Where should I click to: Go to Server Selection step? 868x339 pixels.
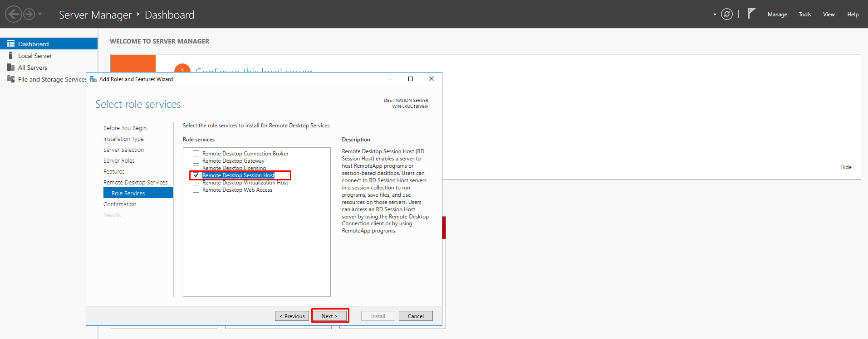coord(123,150)
